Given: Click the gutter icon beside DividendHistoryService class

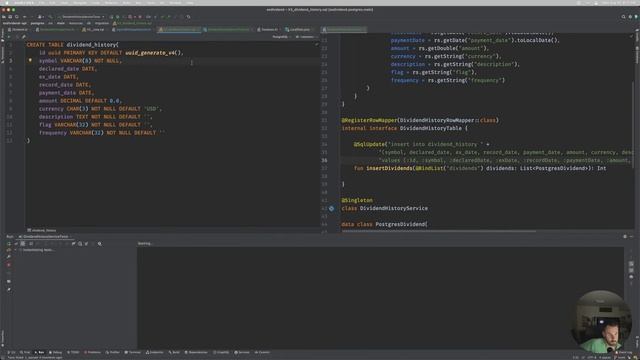Looking at the screenshot, I should pyautogui.click(x=331, y=208).
